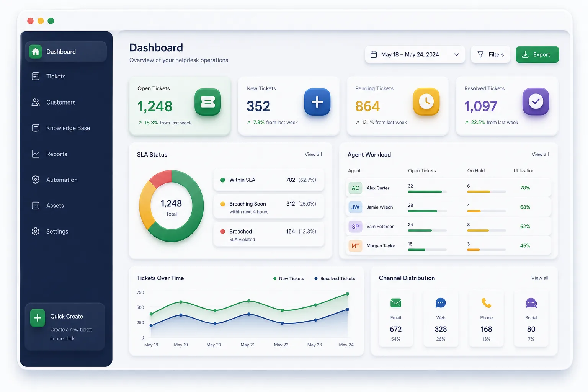Viewport: 588px width, 392px height.
Task: Click the green plus Quick Create icon
Action: click(x=38, y=318)
